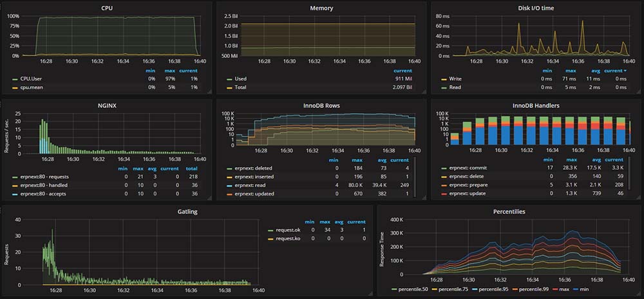
Task: Select erpnext: updated in InnoDB Rows legend
Action: (x=254, y=194)
